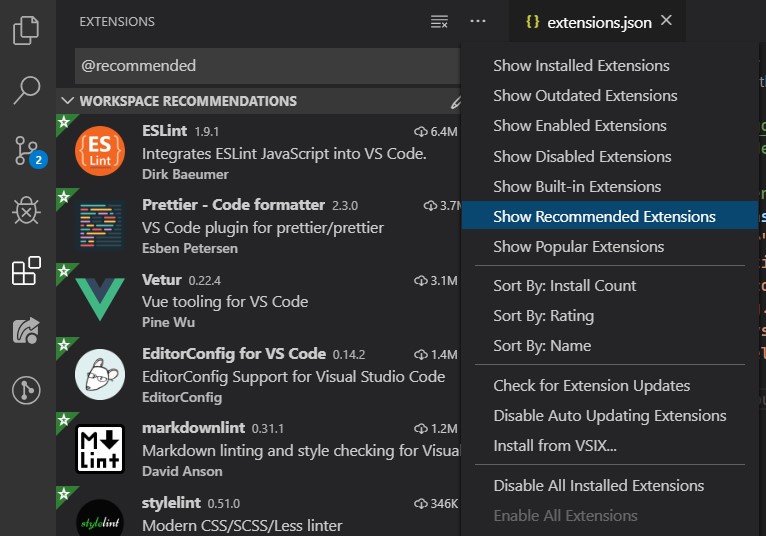Click the Prettier extension logo

[101, 226]
